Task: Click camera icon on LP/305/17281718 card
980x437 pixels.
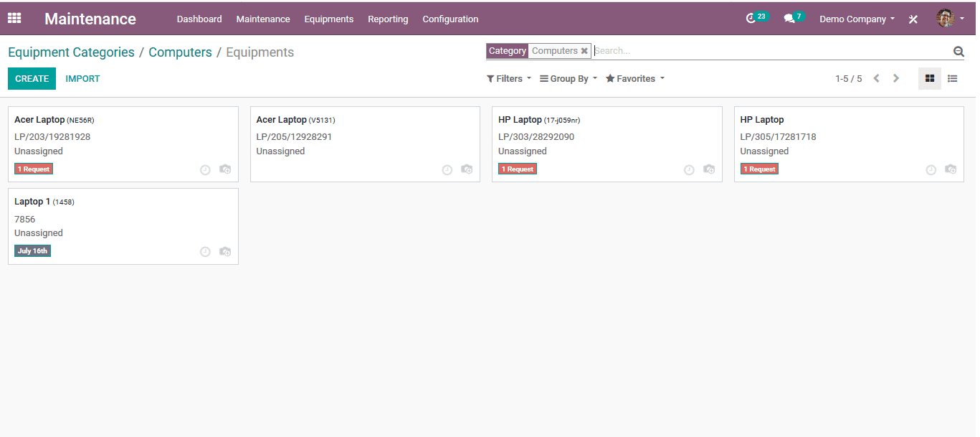Action: tap(951, 170)
